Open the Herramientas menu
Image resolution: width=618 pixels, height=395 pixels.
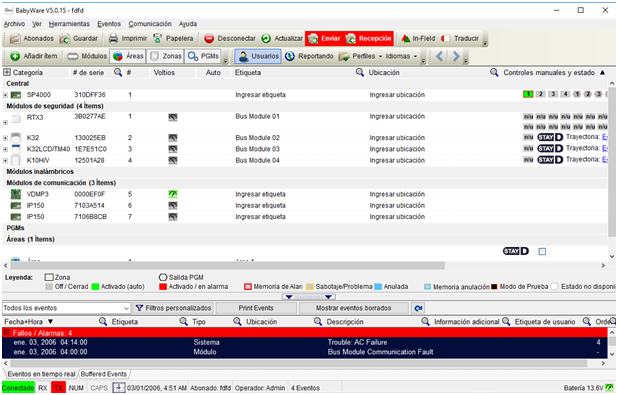pyautogui.click(x=69, y=24)
